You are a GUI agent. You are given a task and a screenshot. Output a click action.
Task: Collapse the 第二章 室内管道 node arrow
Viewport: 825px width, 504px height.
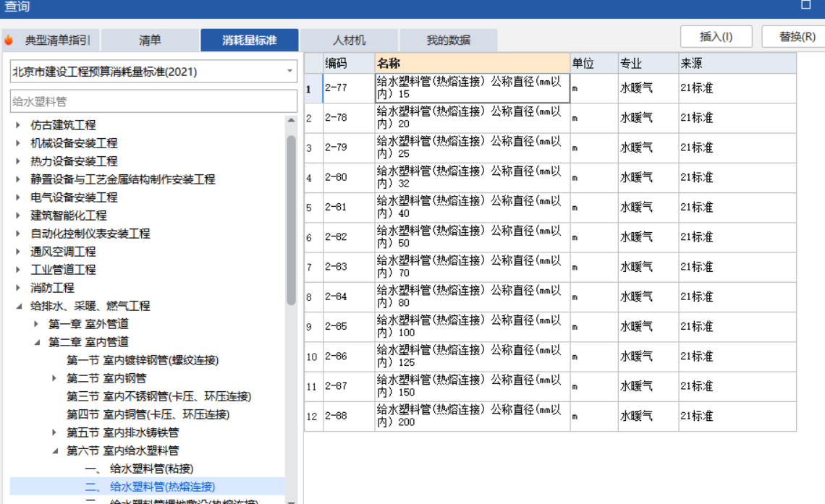click(x=36, y=342)
